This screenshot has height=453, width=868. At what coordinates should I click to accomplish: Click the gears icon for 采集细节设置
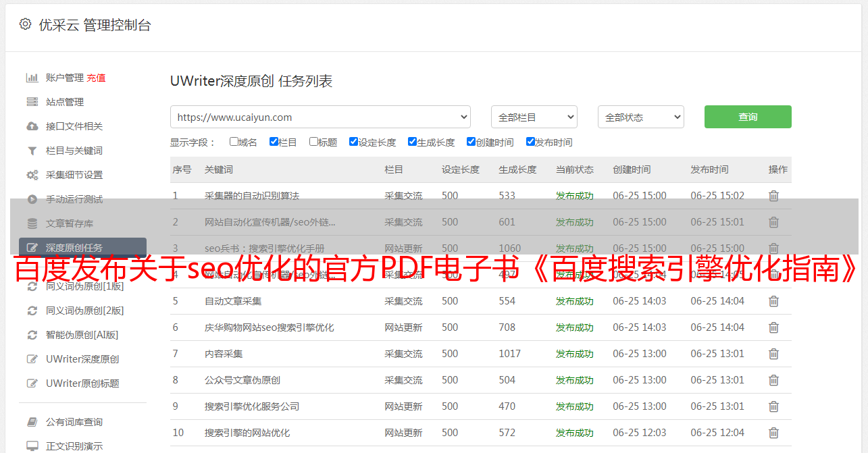[32, 175]
